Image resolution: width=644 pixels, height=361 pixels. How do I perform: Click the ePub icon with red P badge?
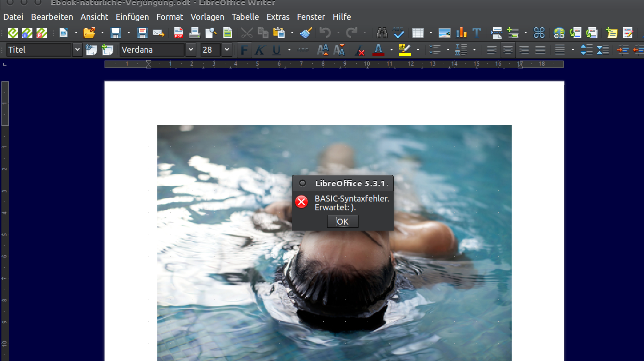pos(42,33)
